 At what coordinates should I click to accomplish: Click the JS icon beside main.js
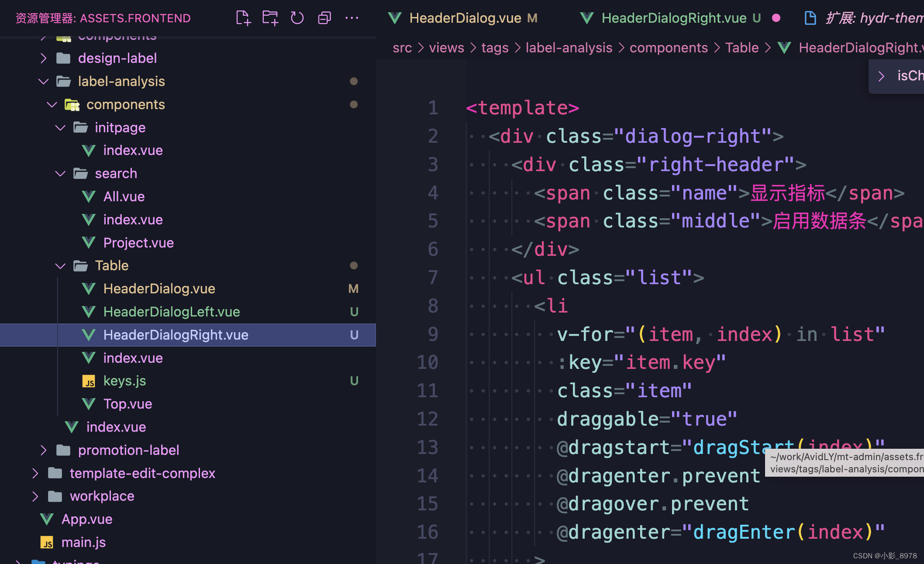[x=47, y=543]
